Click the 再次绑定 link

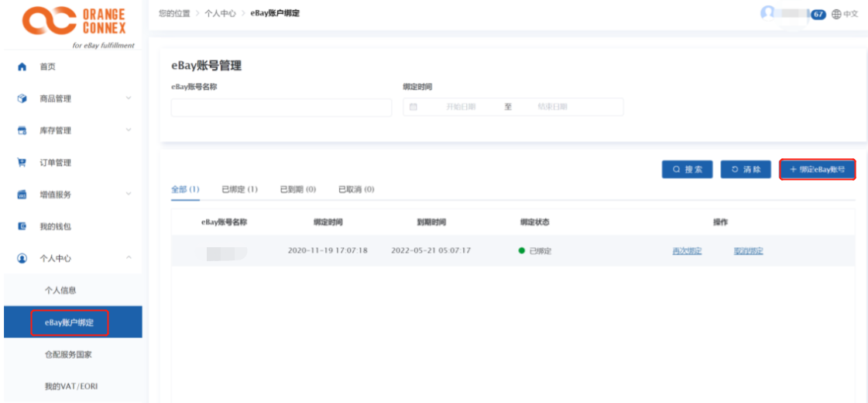coord(687,251)
